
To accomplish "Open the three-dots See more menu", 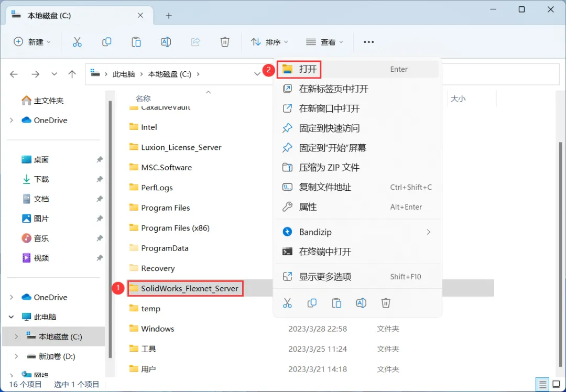I will (x=368, y=42).
